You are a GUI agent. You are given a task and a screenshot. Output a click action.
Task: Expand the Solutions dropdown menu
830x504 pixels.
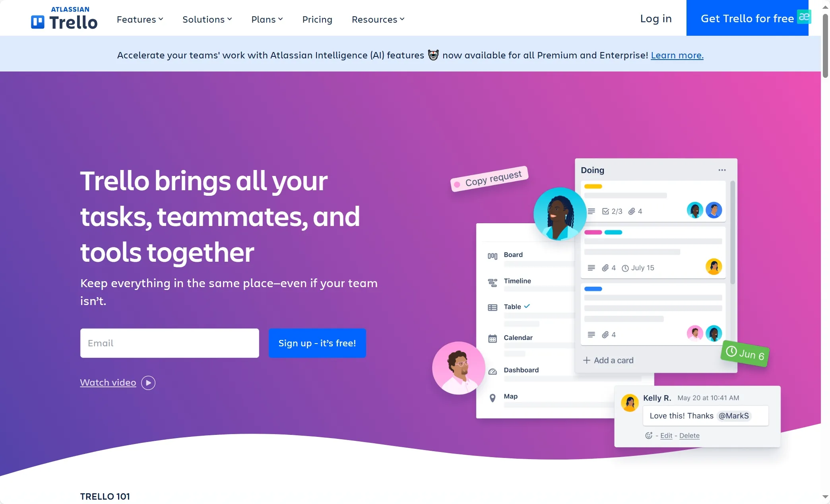coord(207,18)
